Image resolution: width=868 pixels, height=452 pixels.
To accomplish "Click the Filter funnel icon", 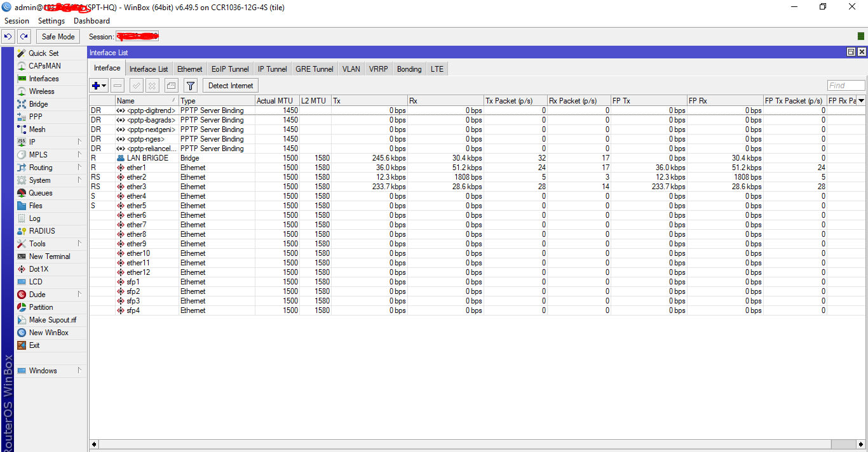I will point(190,86).
